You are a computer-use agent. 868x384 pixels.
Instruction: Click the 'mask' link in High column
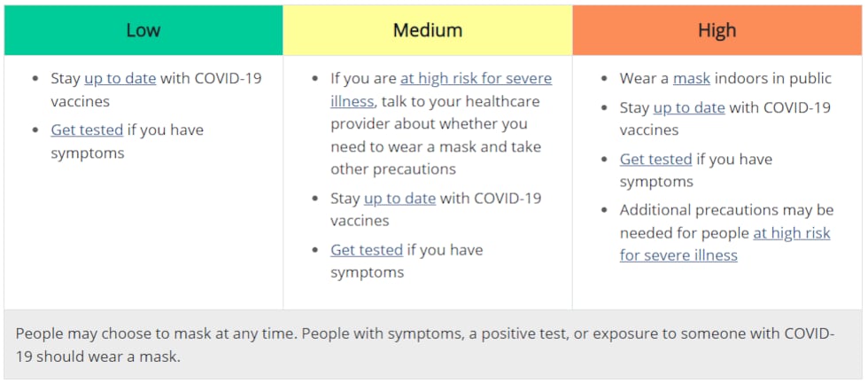pyautogui.click(x=692, y=79)
